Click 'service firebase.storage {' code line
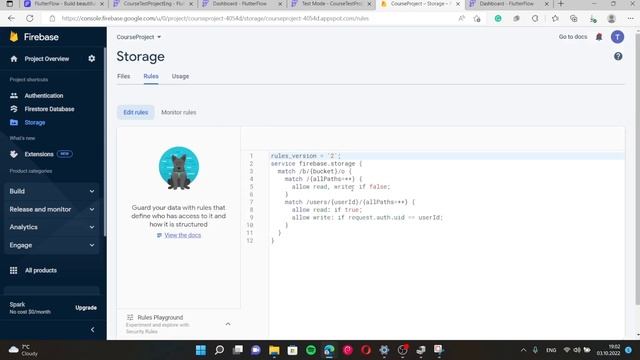This screenshot has width=640, height=360. click(x=316, y=164)
